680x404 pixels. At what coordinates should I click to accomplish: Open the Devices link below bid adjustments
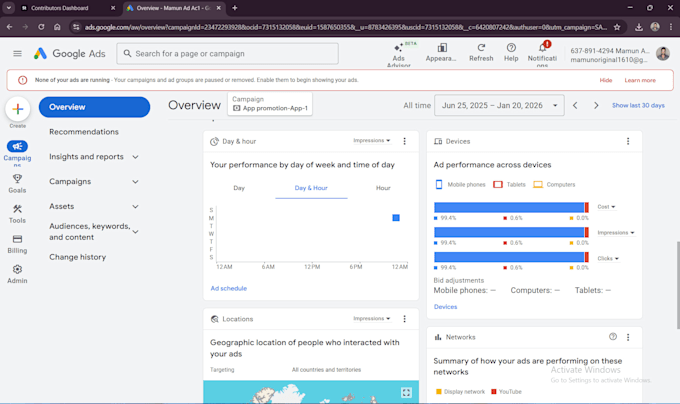445,307
